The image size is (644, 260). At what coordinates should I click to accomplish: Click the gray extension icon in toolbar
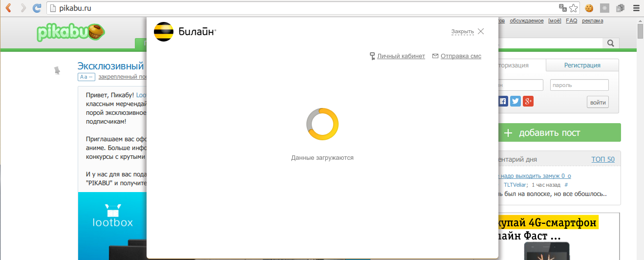tap(605, 8)
